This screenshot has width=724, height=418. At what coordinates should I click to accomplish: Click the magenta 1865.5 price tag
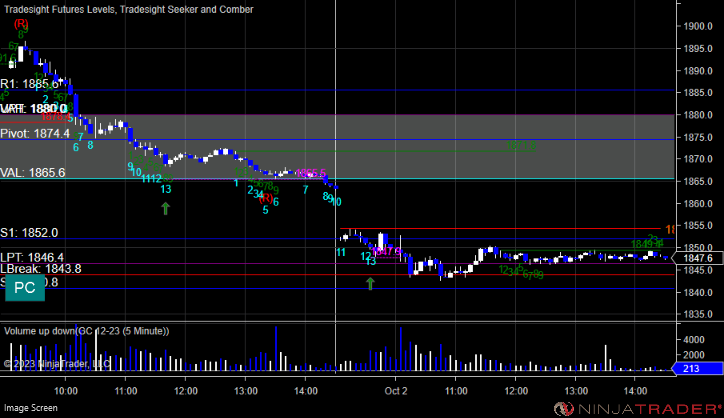(311, 174)
